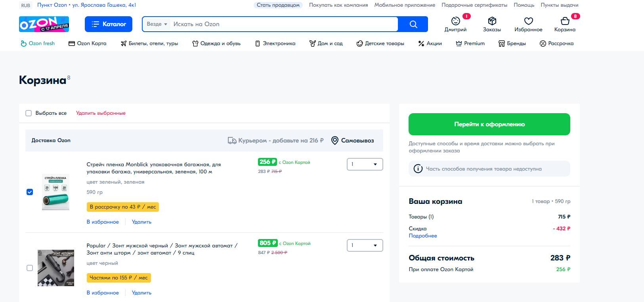Open the Каталог button
644x302 pixels.
coord(108,24)
